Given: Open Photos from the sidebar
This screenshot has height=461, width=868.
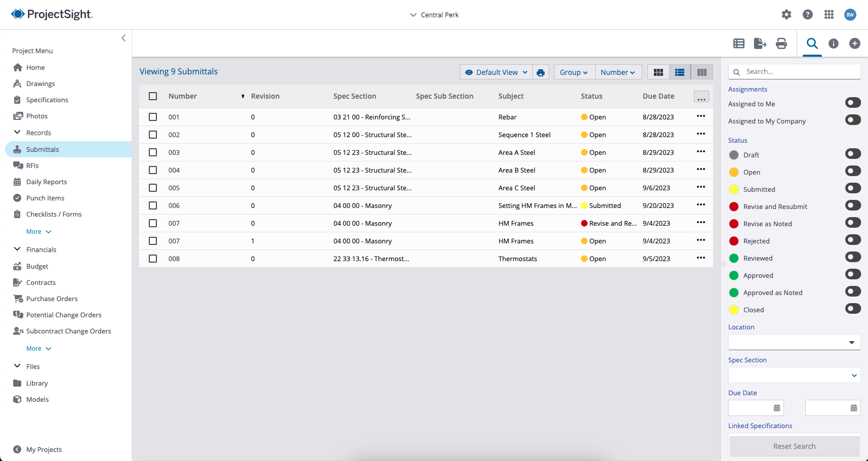Looking at the screenshot, I should [x=37, y=116].
